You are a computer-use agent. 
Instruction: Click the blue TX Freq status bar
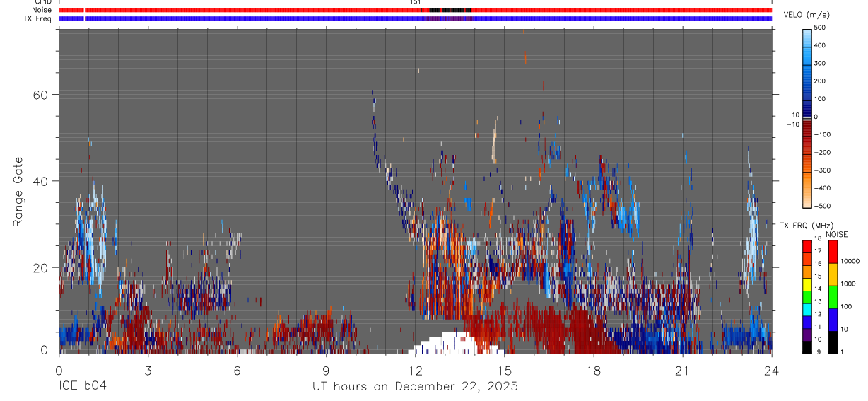416,18
